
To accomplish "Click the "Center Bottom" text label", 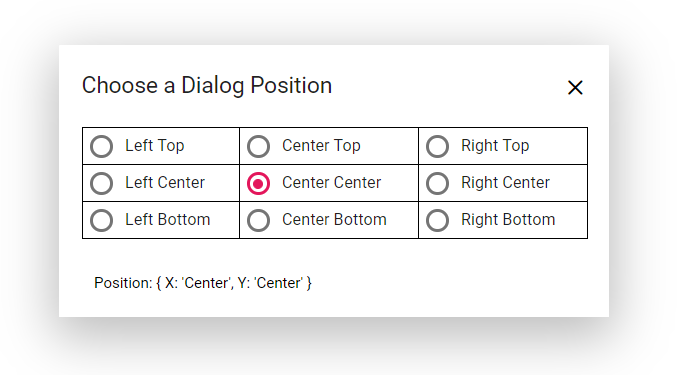I will pos(334,220).
